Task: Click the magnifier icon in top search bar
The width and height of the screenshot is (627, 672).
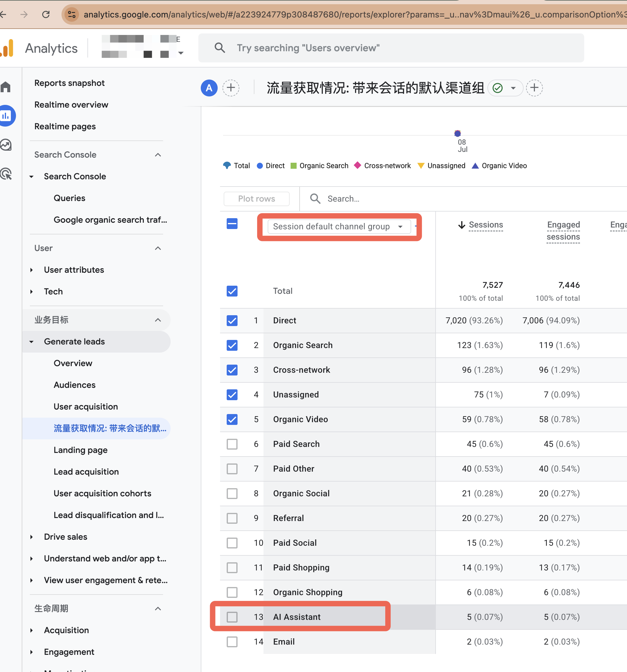Action: (220, 48)
